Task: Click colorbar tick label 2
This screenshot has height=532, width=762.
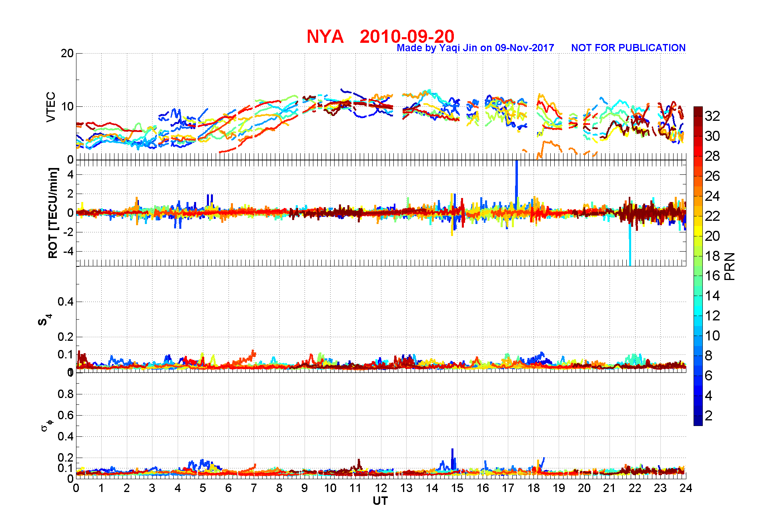Action: tap(709, 416)
